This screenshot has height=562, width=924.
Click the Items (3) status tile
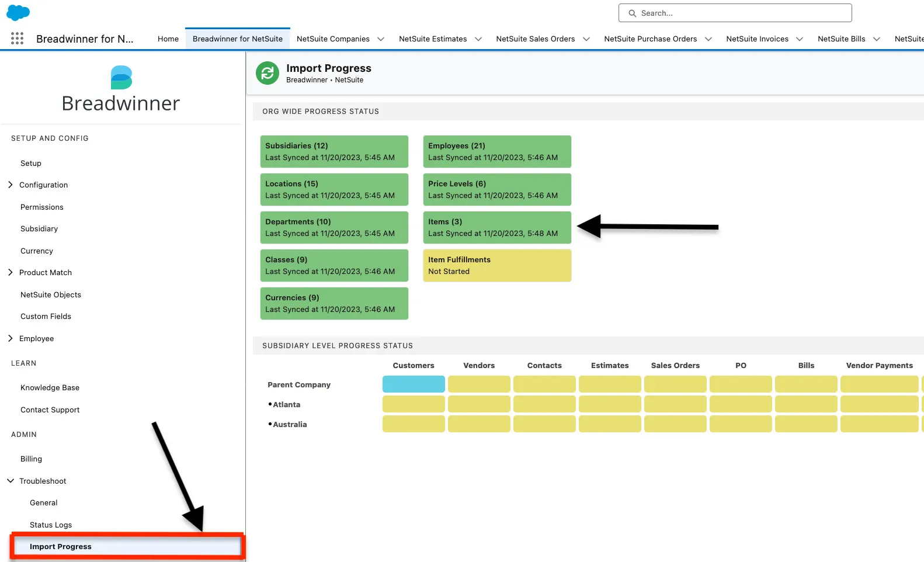[x=497, y=227]
